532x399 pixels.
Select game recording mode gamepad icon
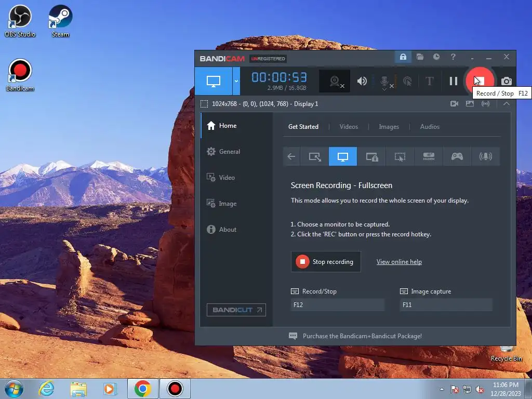[x=457, y=156]
